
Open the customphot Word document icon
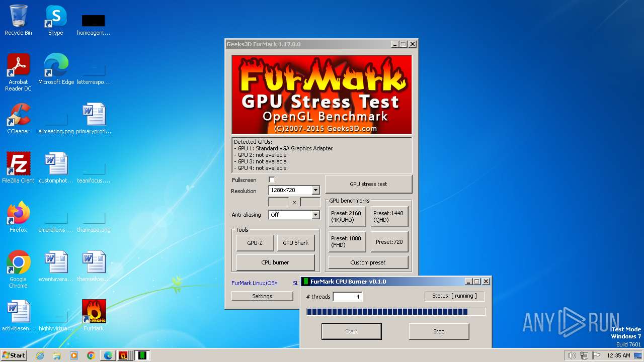(56, 168)
